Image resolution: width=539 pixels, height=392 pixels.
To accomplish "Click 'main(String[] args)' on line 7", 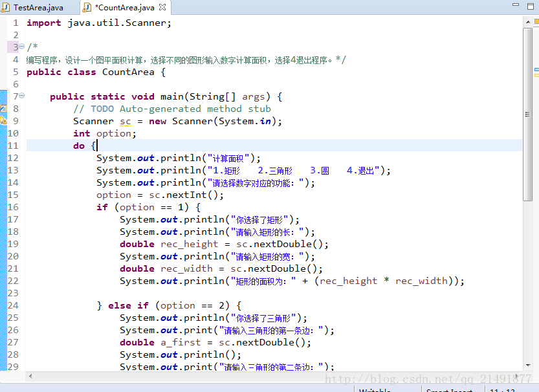I will tap(215, 96).
